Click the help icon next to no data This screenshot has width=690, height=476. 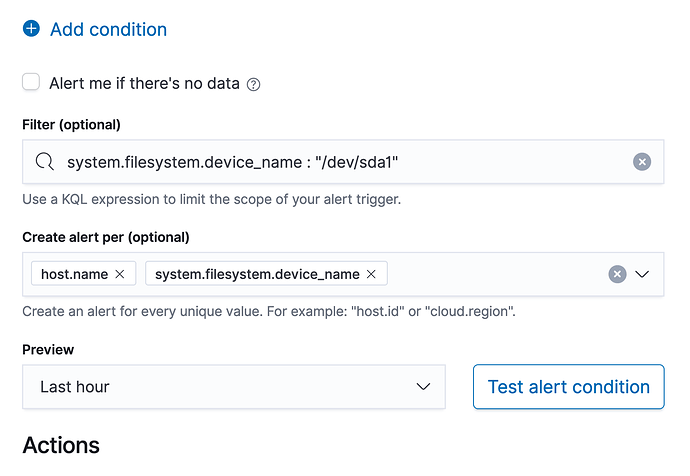pyautogui.click(x=254, y=84)
